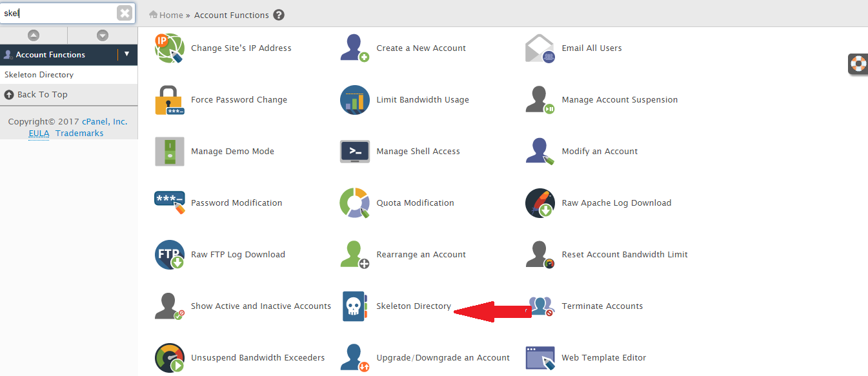Collapse the Account Functions section arrow
Viewport: 868px width, 376px height.
[x=127, y=54]
